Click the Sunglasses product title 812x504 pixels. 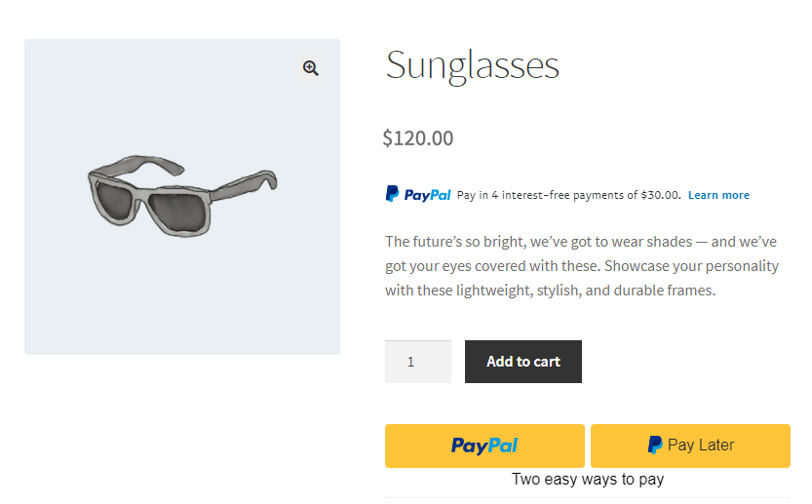(x=473, y=65)
